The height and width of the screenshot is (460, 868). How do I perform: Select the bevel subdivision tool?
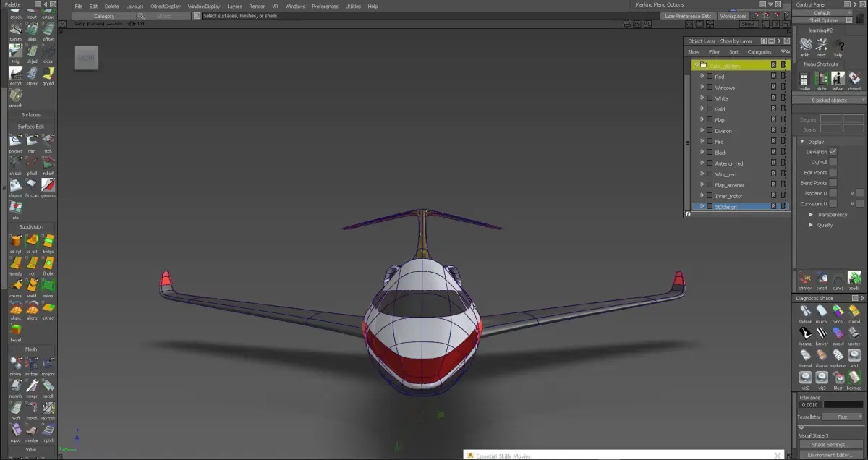[15, 331]
